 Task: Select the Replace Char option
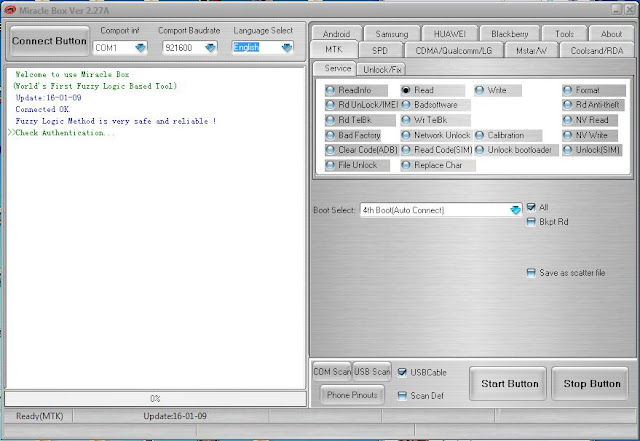[438, 165]
